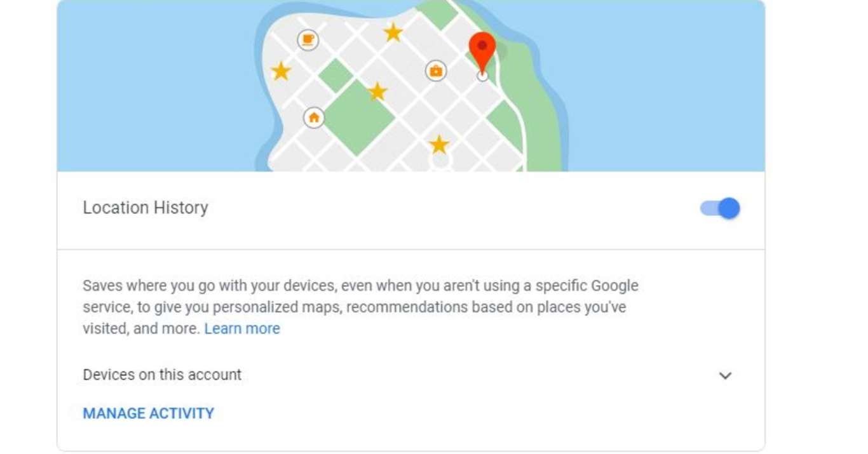Click the home icon on the map
Image resolution: width=868 pixels, height=454 pixels.
click(x=314, y=117)
